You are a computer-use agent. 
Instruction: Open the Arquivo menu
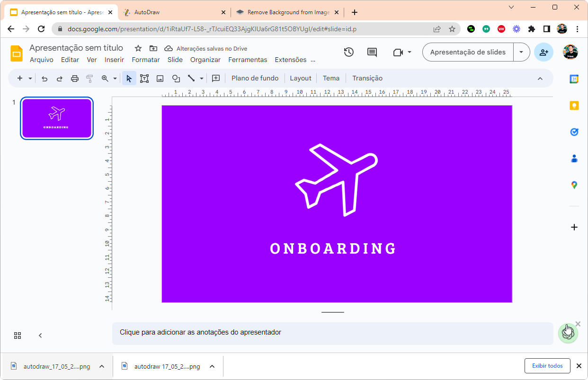[42, 60]
